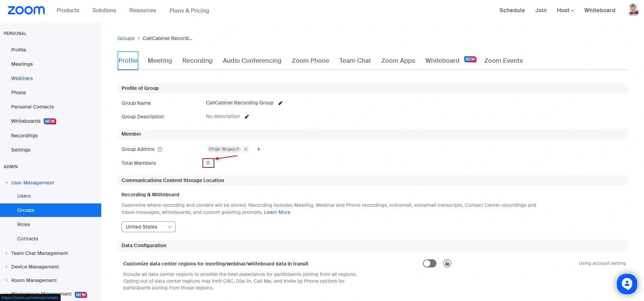Click the NEW badge on Whiteboard tab
Screen dimensions: 644x301
pyautogui.click(x=470, y=59)
